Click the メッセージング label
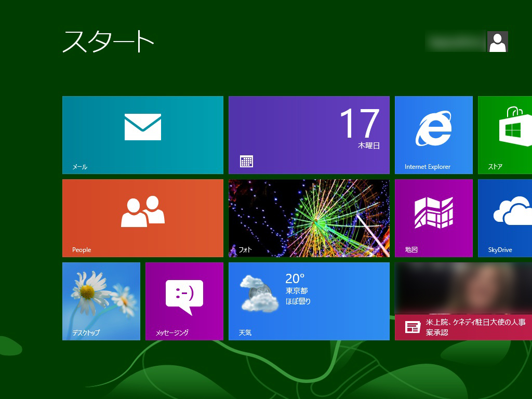532x399 pixels. click(x=172, y=333)
